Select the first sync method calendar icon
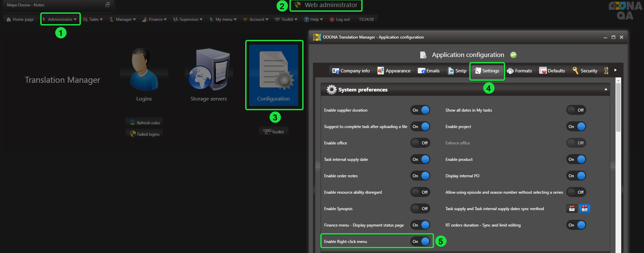 [x=572, y=208]
